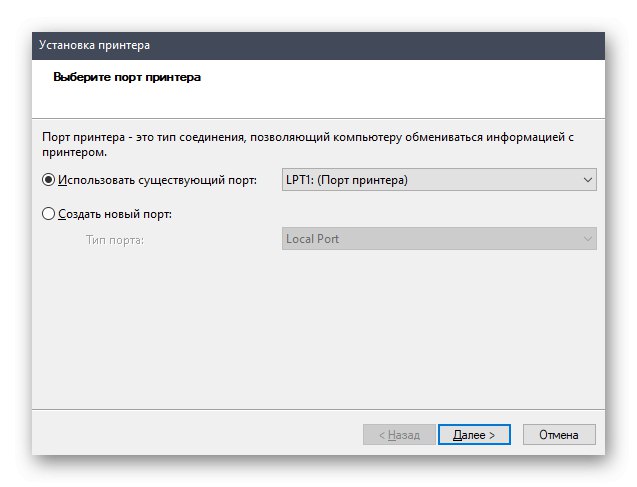Screen dimensions: 637x487
Task: Click the "Использовать существующий порт:" label text
Action: 158,181
